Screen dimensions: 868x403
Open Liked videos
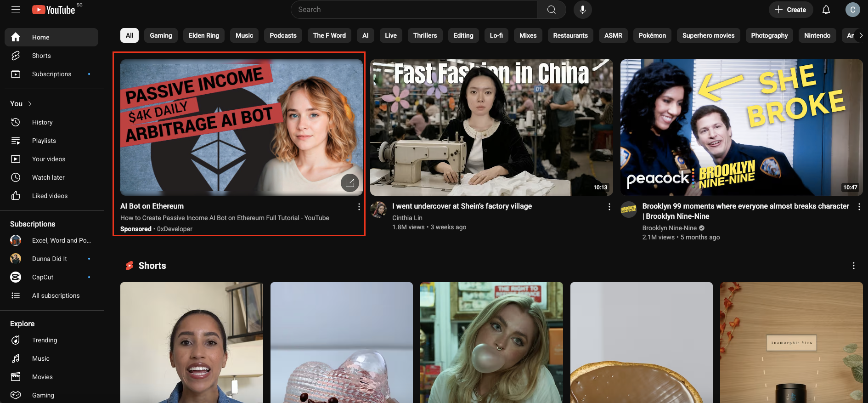click(51, 196)
